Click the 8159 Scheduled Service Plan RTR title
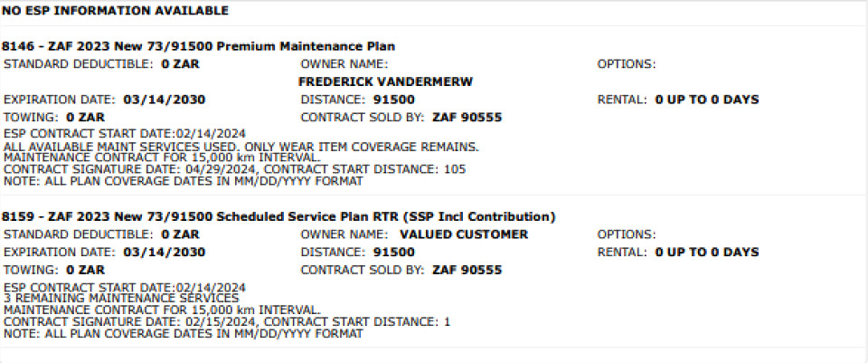868x363 pixels. (279, 216)
